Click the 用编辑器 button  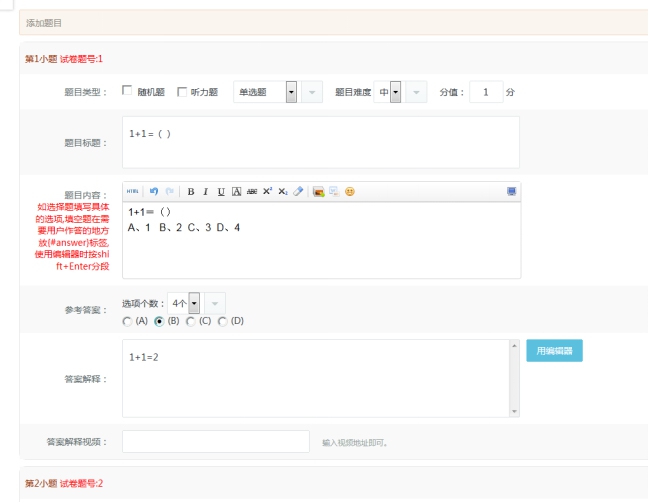(x=554, y=351)
